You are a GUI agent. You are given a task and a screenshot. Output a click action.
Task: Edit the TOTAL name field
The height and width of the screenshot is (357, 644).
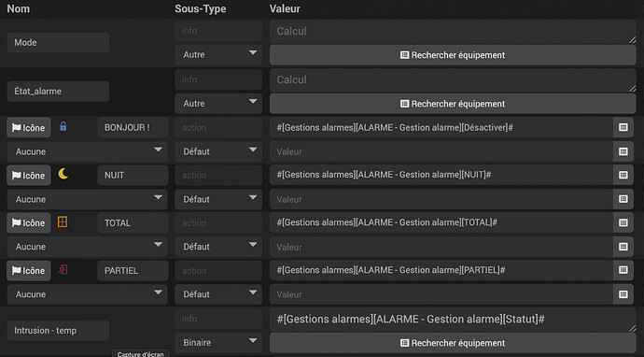(133, 223)
